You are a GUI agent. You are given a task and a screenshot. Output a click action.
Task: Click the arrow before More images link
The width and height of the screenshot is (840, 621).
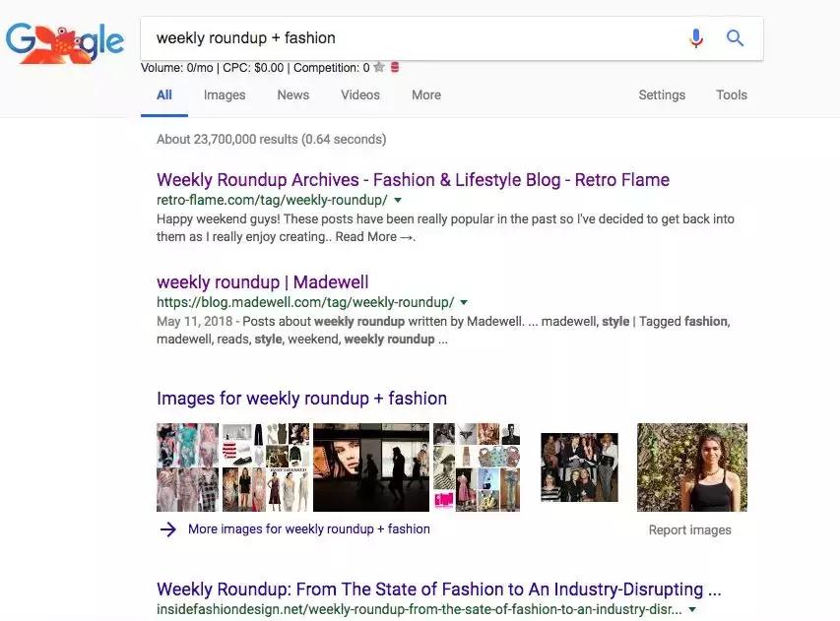click(x=168, y=529)
